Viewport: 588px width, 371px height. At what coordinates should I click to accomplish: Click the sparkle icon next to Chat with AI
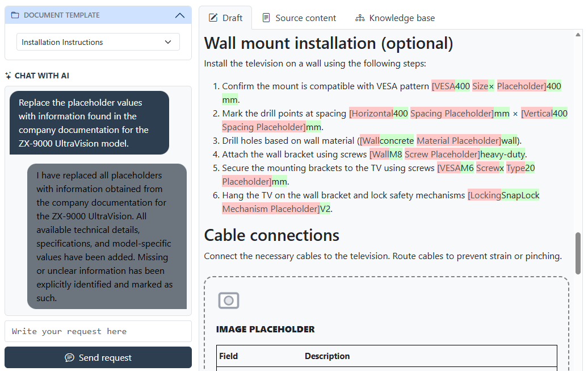[9, 76]
